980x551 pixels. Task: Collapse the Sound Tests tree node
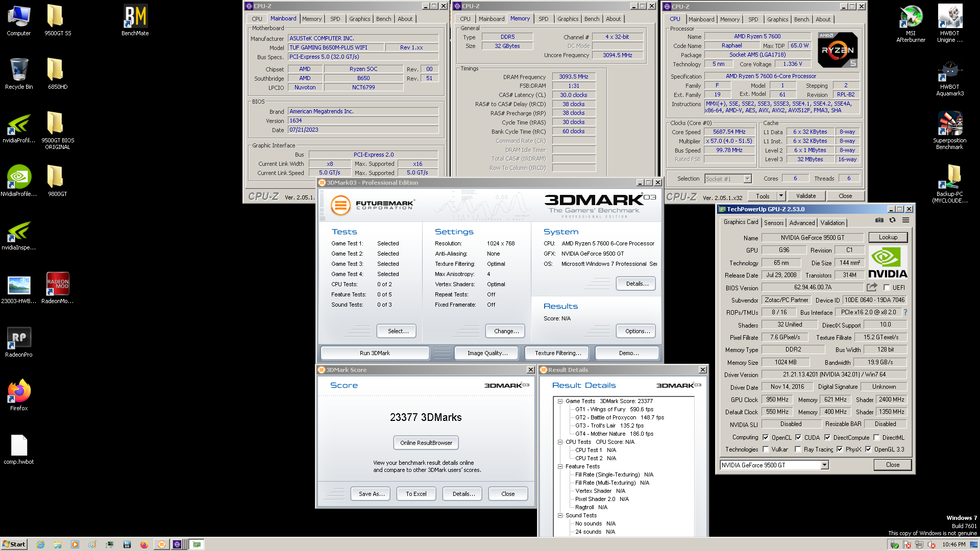coord(560,515)
